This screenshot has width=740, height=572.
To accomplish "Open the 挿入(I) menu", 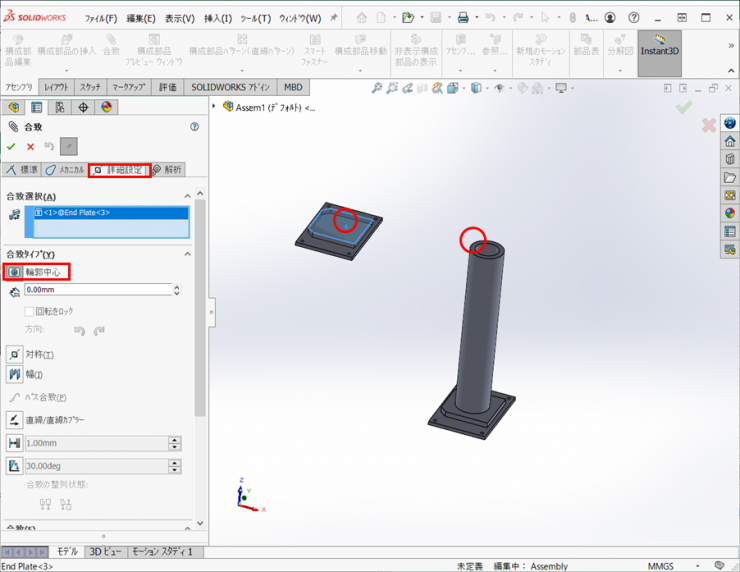I will click(x=218, y=18).
